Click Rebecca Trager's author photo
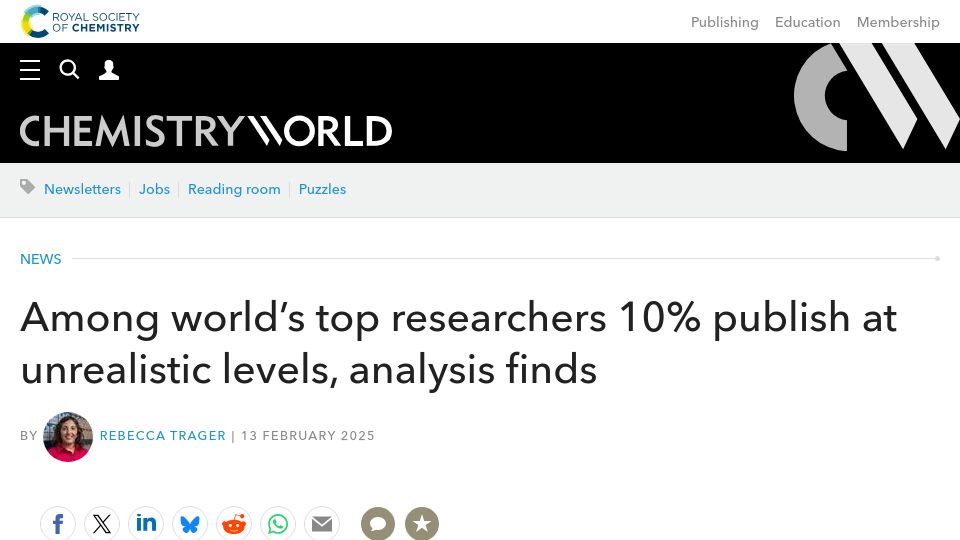 68,437
